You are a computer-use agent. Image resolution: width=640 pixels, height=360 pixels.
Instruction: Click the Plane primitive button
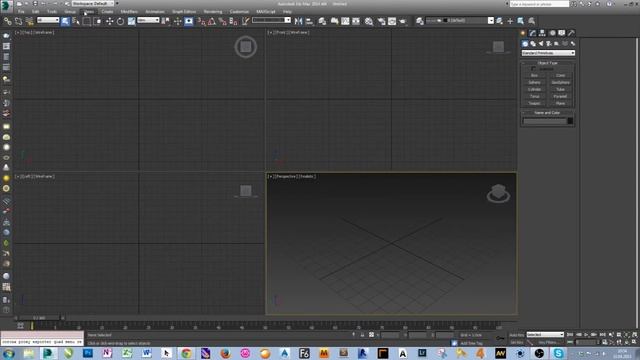(560, 103)
